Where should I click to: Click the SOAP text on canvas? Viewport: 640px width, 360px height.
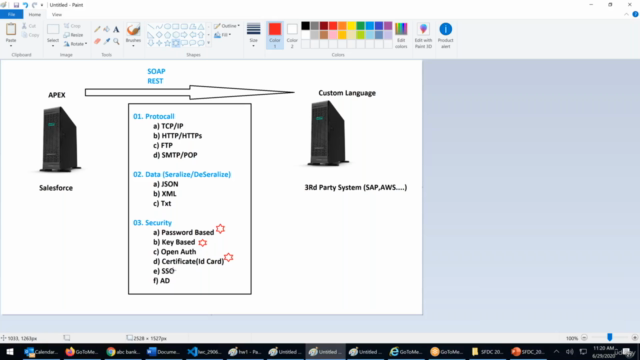(x=156, y=71)
